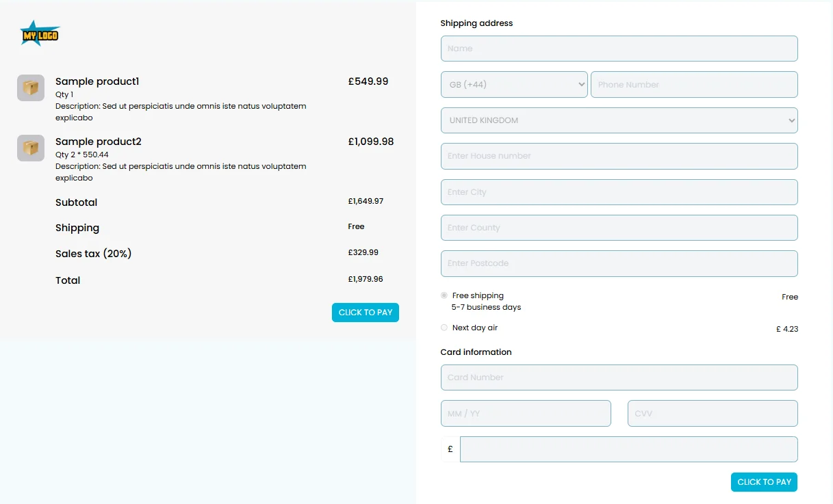
Task: Click the CLICK TO PAY button under order summary
Action: pyautogui.click(x=365, y=312)
